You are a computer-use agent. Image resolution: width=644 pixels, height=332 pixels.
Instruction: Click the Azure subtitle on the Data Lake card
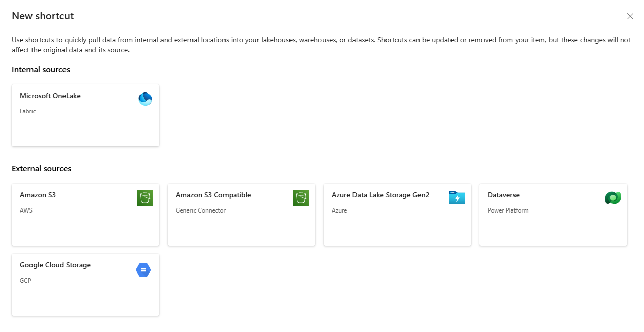[x=339, y=210]
